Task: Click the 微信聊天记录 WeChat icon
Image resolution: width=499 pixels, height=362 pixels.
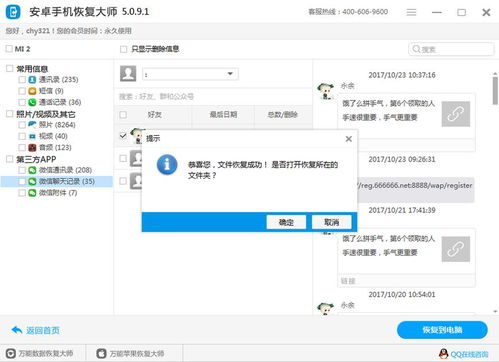Action: [32, 181]
